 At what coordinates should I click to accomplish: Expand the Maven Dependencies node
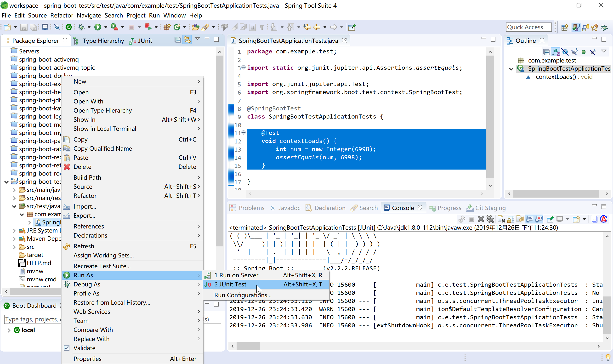14,239
